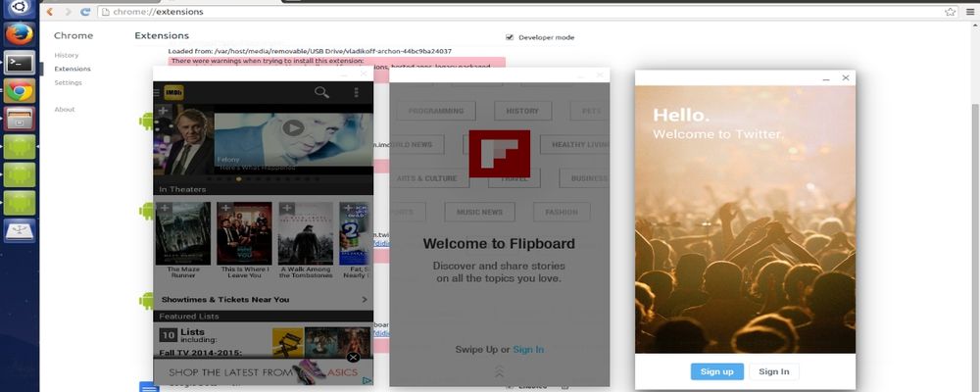Screen dimensions: 980x392
Task: Close the Twitter app window
Action: [846, 77]
